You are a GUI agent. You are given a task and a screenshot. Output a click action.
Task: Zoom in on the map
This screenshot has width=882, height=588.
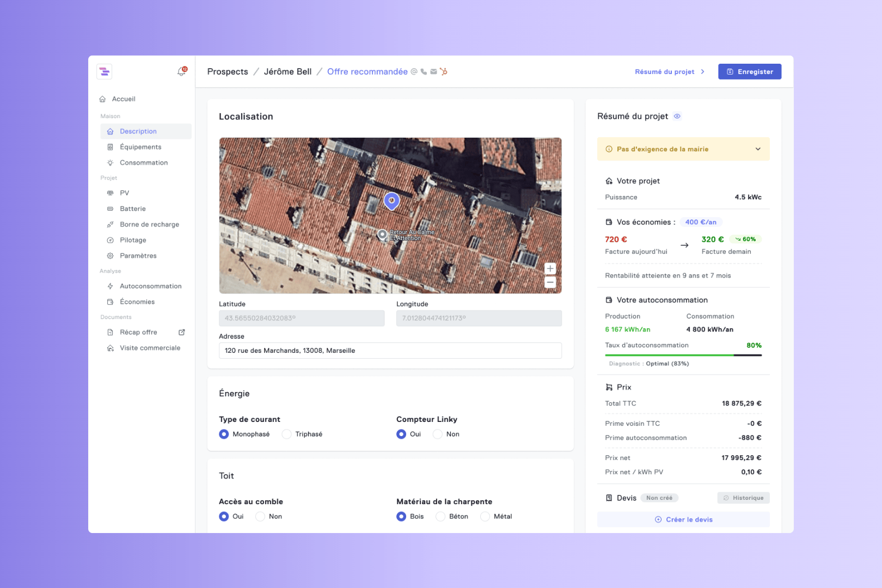pos(550,268)
